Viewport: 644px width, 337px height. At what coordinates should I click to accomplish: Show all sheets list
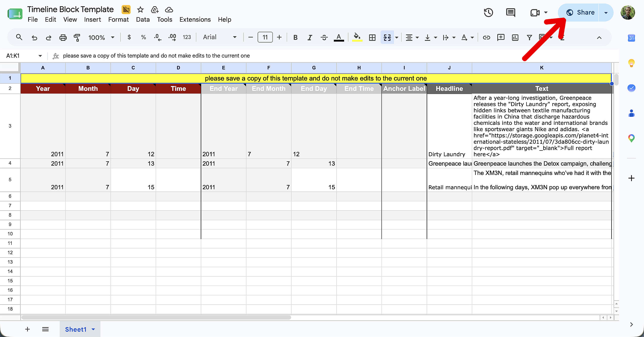pyautogui.click(x=45, y=329)
